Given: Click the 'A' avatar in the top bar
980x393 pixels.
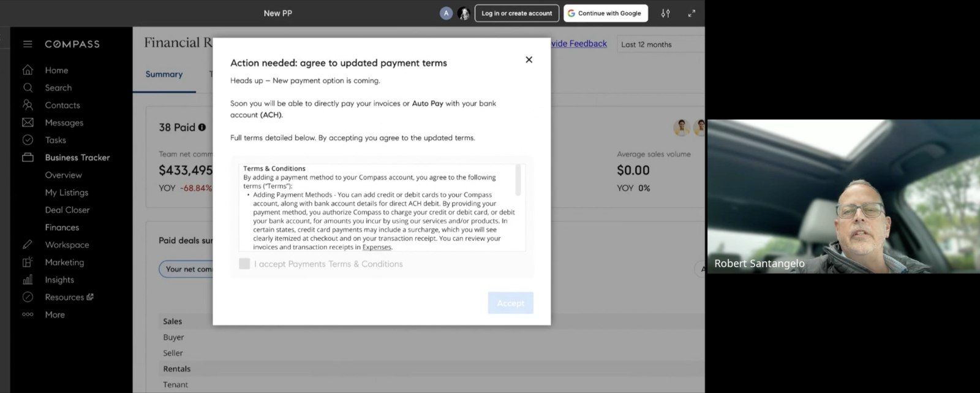Looking at the screenshot, I should click(446, 13).
